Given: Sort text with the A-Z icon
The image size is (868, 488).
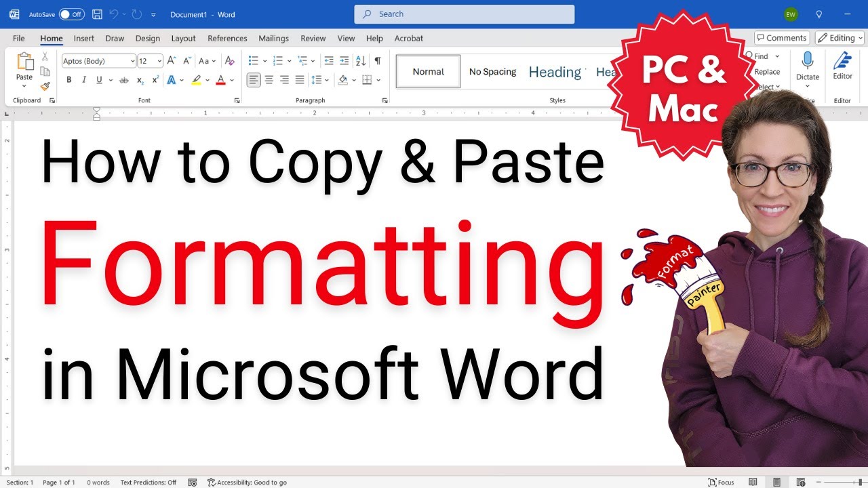Looking at the screenshot, I should coord(361,61).
